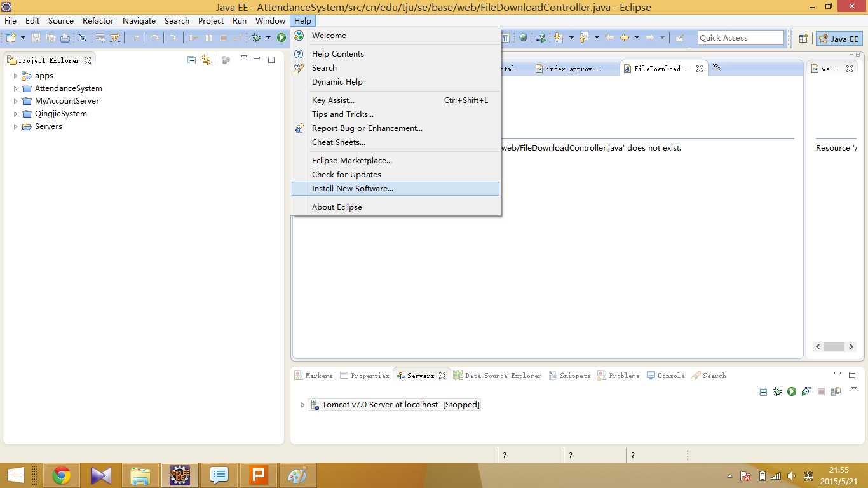Screen dimensions: 868x488
Task: Close the FileDownload editor tab
Action: pos(700,69)
